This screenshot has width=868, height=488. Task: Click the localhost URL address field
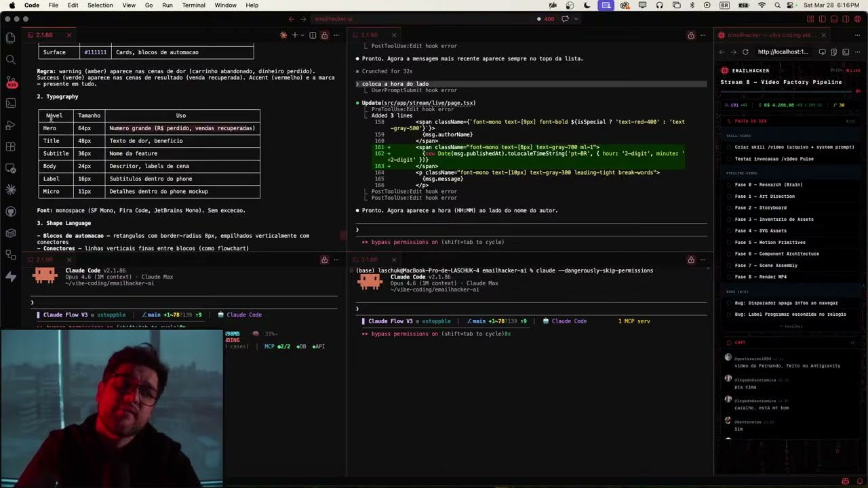[783, 52]
